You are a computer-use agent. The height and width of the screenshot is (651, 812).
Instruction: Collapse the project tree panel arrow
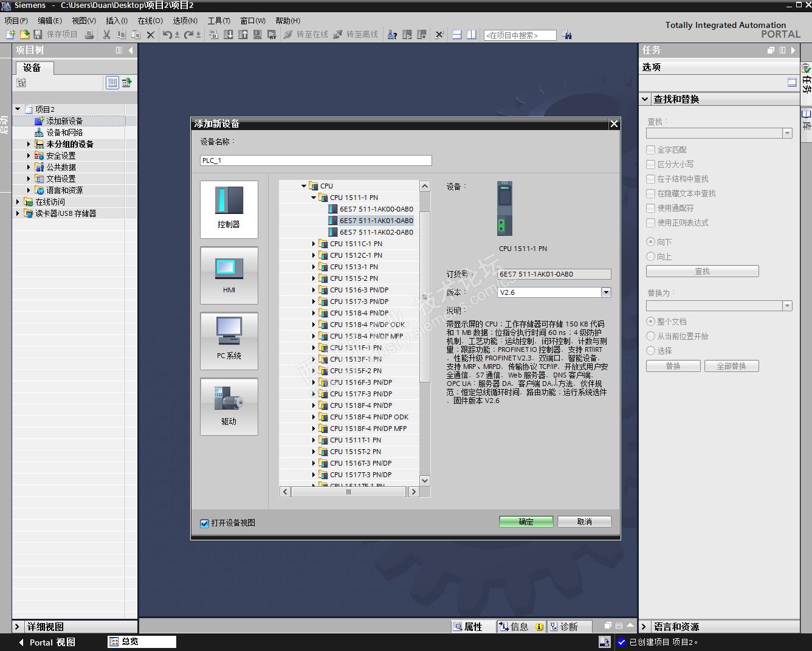(x=131, y=50)
